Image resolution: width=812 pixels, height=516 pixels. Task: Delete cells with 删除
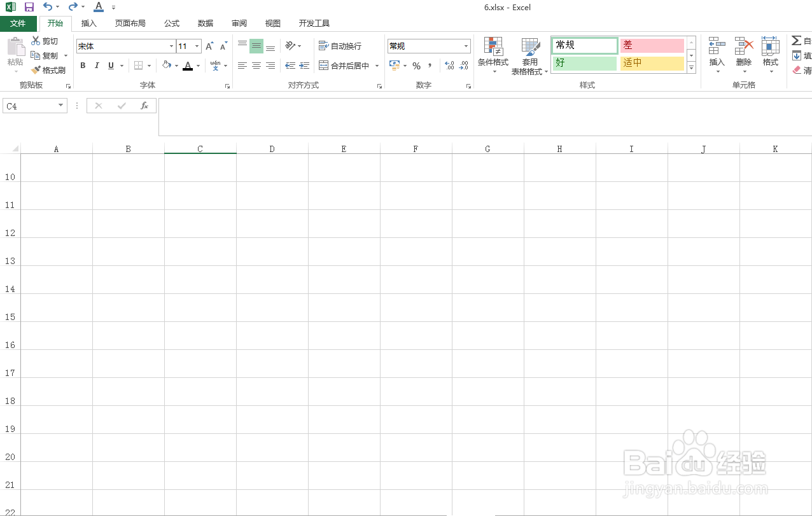click(744, 54)
